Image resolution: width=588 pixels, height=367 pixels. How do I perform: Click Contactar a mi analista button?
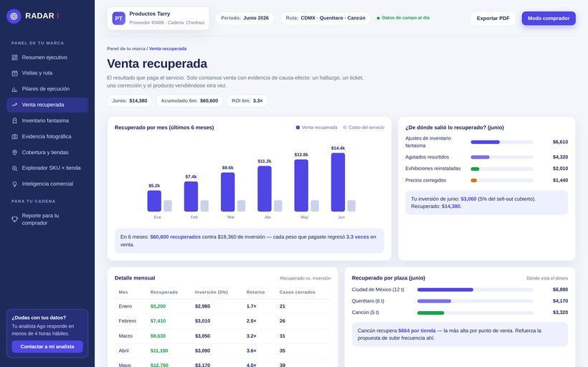coord(47,346)
